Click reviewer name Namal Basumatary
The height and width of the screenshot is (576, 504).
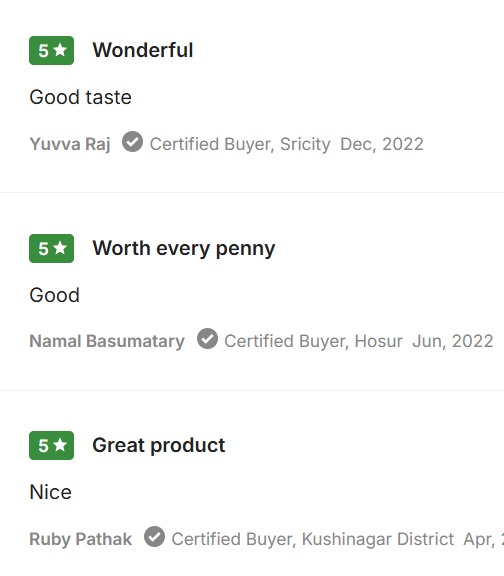point(107,341)
